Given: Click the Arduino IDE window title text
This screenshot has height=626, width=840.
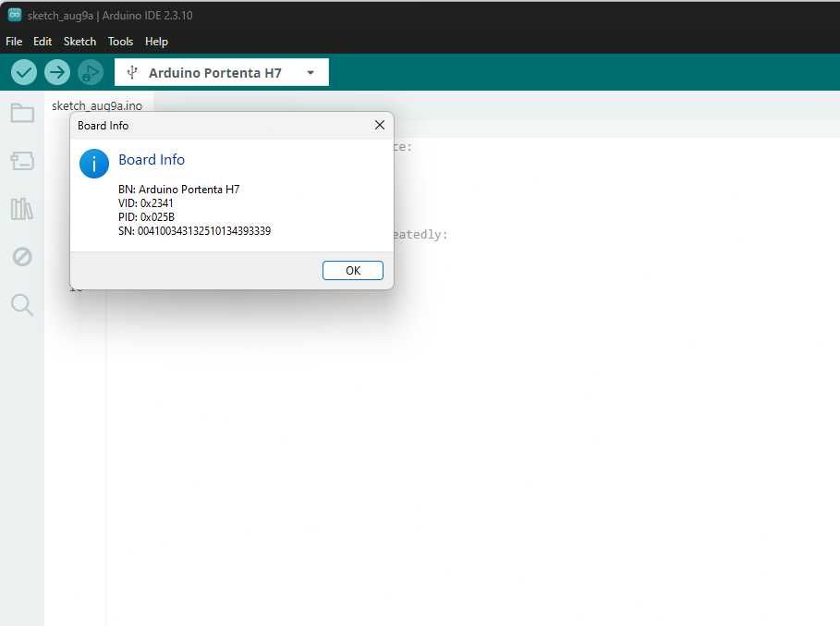Looking at the screenshot, I should (110, 16).
